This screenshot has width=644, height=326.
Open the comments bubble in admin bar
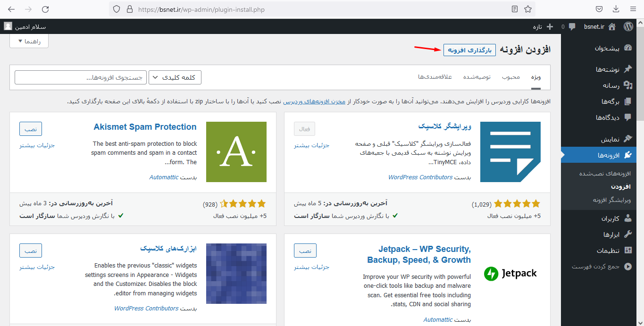(x=572, y=27)
